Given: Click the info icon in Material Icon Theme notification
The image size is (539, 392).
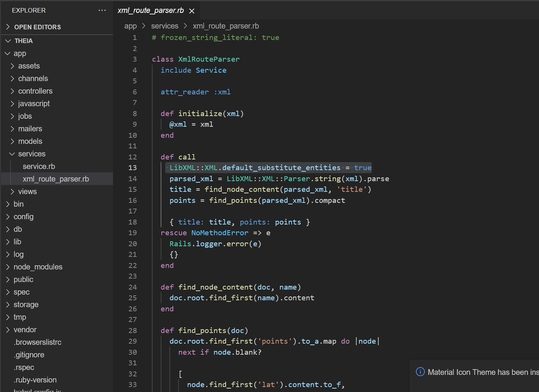Looking at the screenshot, I should (x=420, y=372).
